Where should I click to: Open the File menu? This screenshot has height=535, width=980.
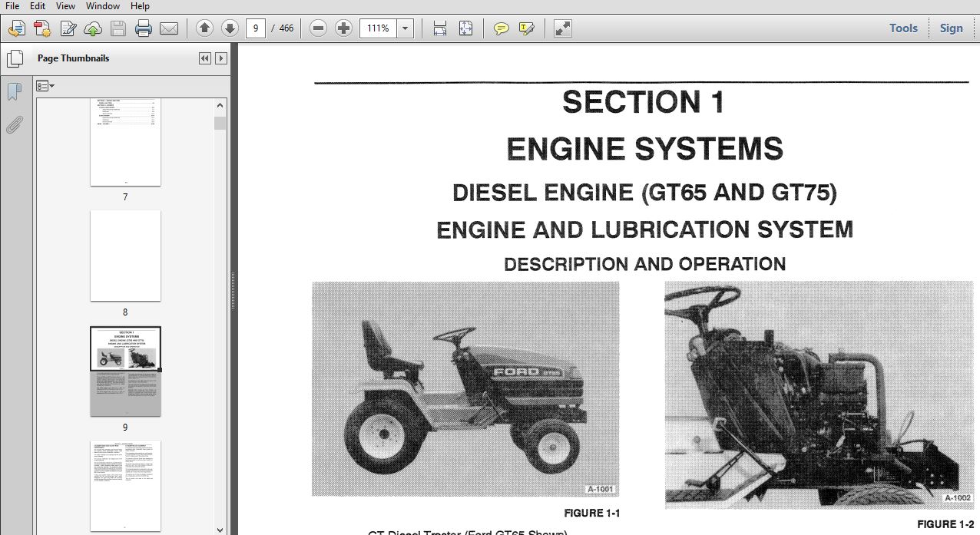(x=12, y=6)
